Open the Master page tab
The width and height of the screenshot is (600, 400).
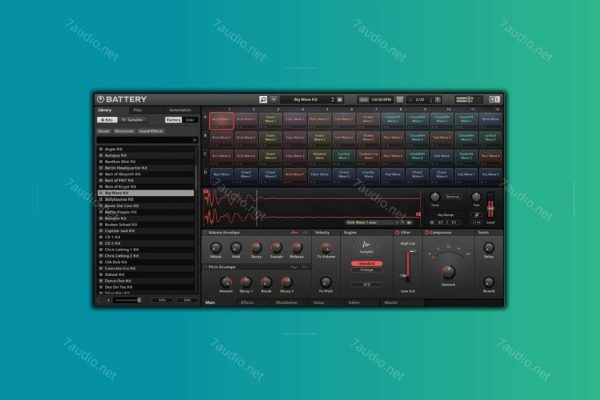[391, 303]
